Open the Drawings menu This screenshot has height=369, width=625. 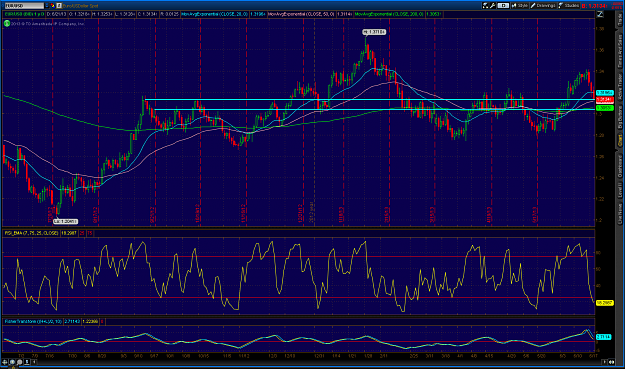click(x=543, y=6)
